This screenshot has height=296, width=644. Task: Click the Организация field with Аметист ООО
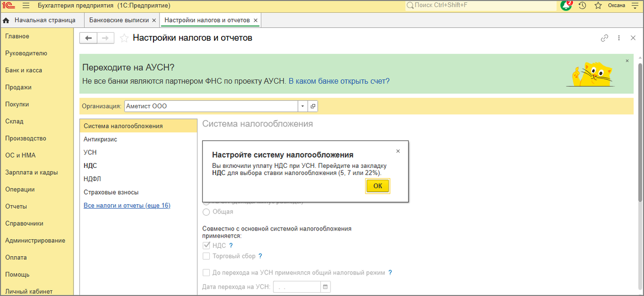pos(211,106)
